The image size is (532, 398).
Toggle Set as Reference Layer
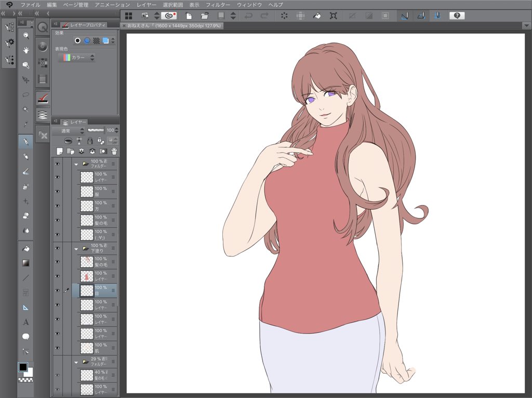(79, 141)
